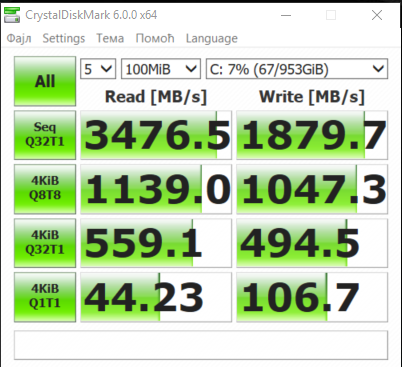Open the Language menu
This screenshot has width=402, height=367.
[212, 38]
